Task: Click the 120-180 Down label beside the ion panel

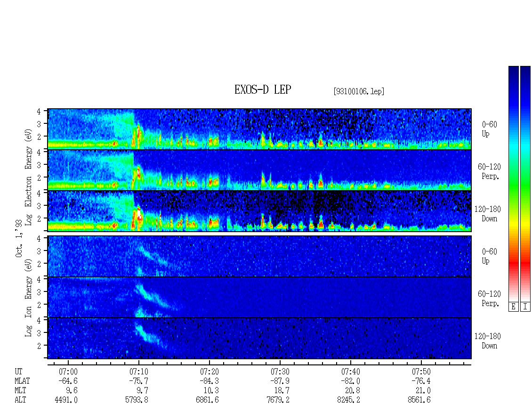Action: click(x=488, y=341)
